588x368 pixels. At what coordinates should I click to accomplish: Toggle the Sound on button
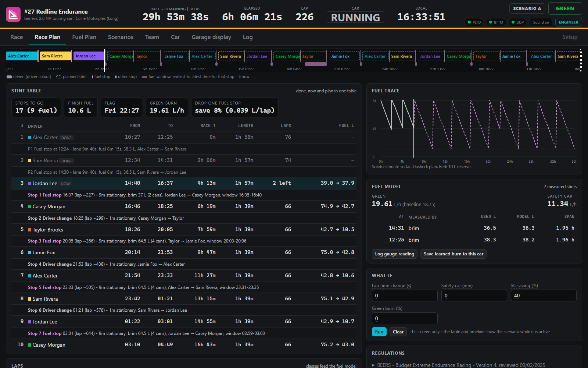click(x=541, y=22)
